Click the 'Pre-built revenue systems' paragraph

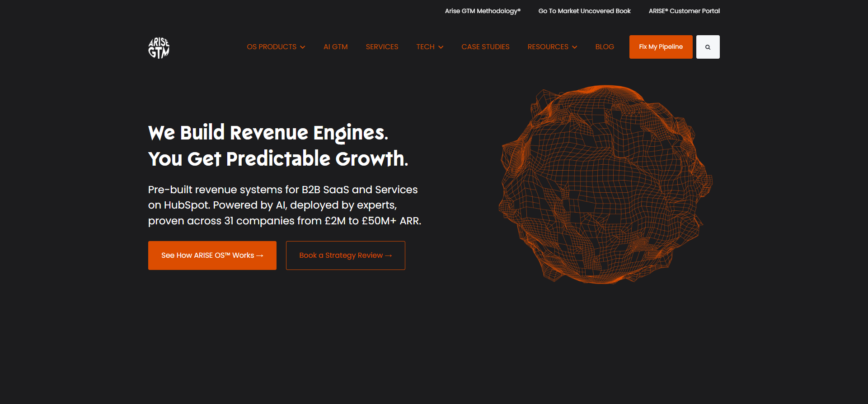(285, 205)
